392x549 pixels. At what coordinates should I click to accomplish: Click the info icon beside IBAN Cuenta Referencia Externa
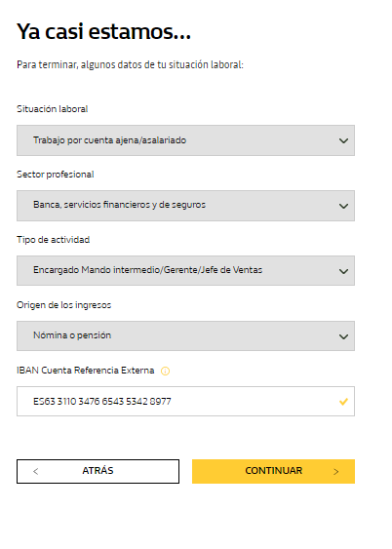(x=165, y=371)
